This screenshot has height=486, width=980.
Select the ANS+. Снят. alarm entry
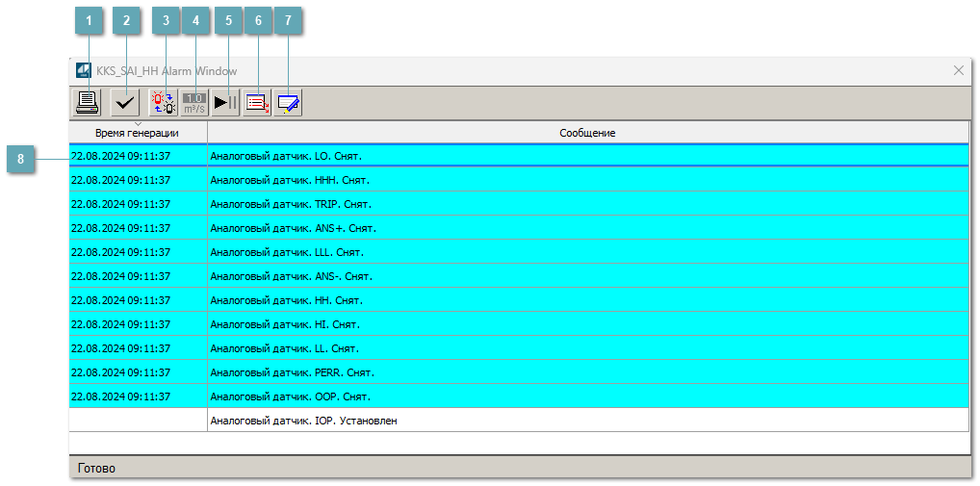[292, 228]
